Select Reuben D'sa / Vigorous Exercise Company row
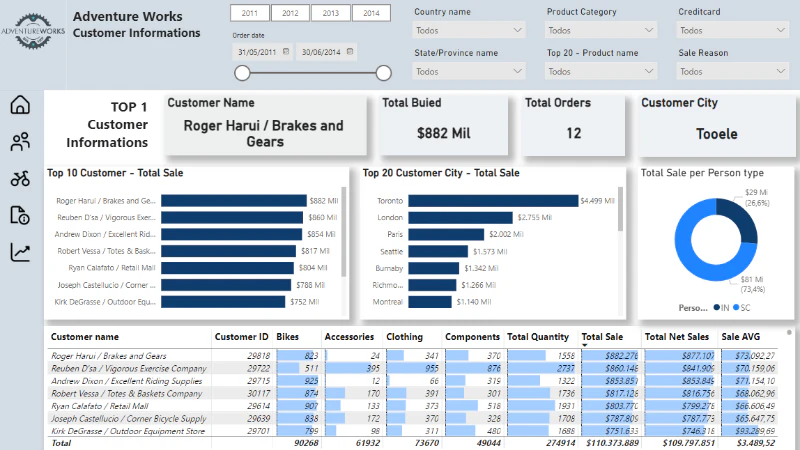800x450 pixels. coord(413,368)
